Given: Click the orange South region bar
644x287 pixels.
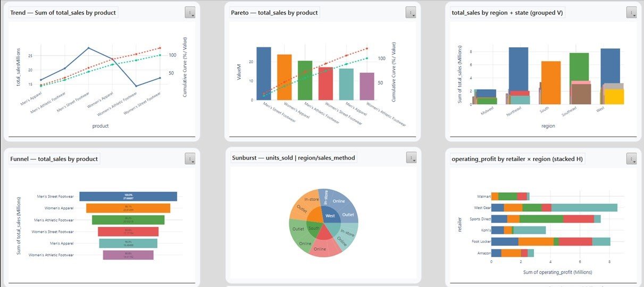Looking at the screenshot, I should tap(551, 82).
